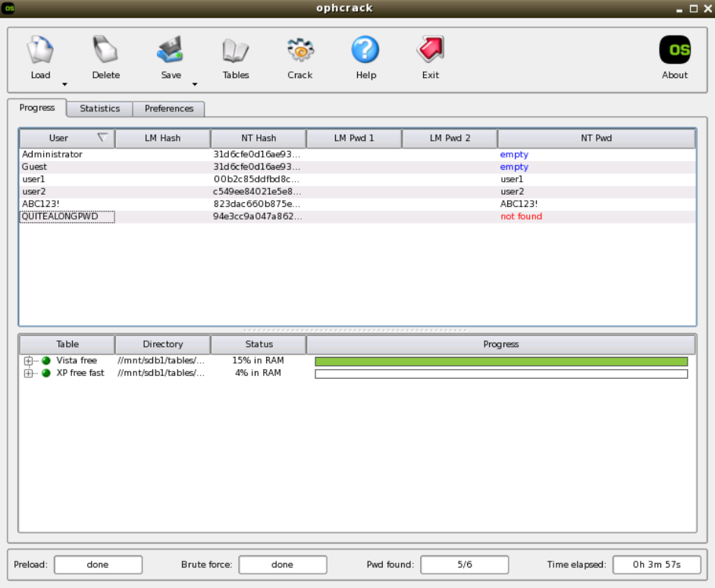
Task: Select the ABC123! name in User column
Action: [41, 204]
